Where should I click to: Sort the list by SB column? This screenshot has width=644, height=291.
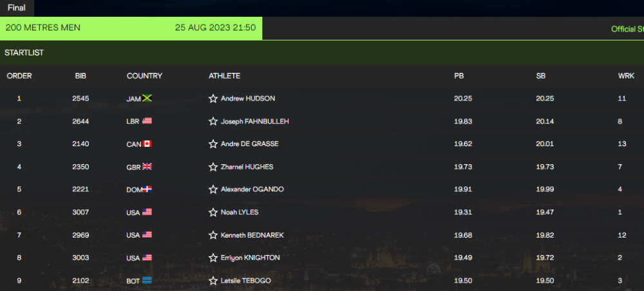click(x=541, y=76)
